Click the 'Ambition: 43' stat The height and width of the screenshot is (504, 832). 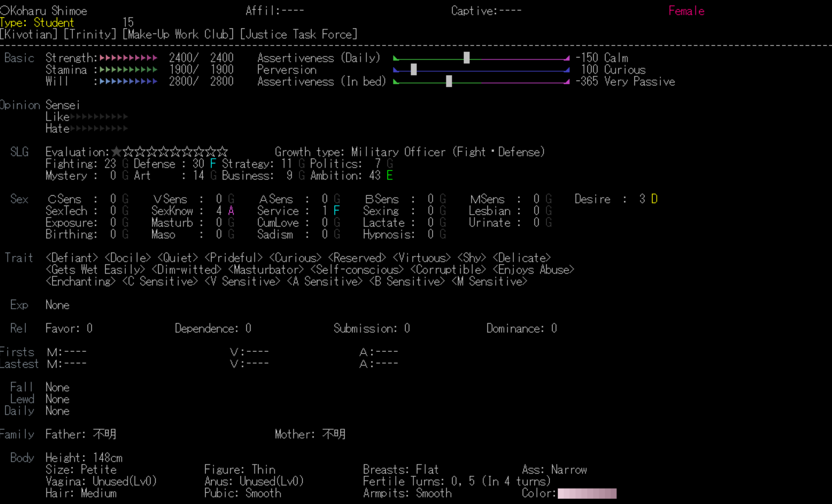pyautogui.click(x=345, y=176)
